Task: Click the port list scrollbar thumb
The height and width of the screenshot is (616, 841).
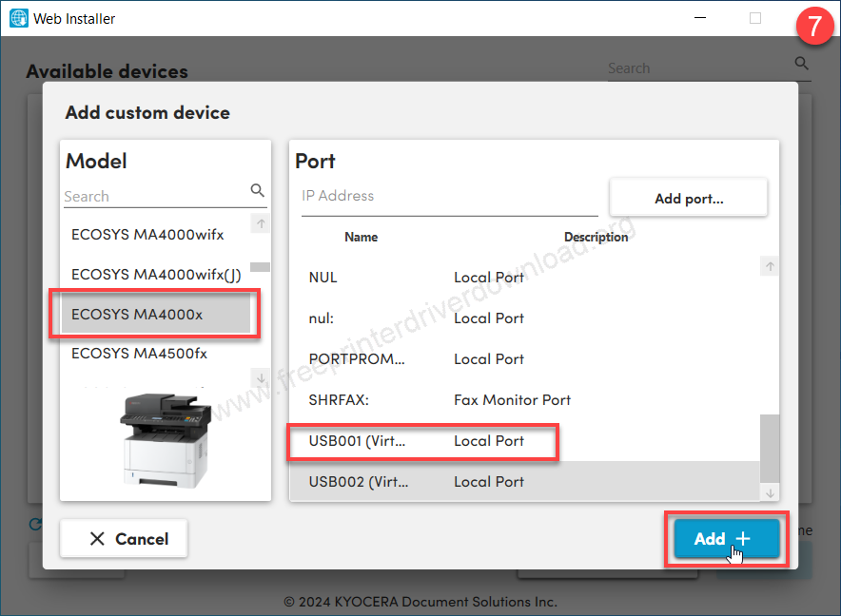Action: tap(770, 449)
